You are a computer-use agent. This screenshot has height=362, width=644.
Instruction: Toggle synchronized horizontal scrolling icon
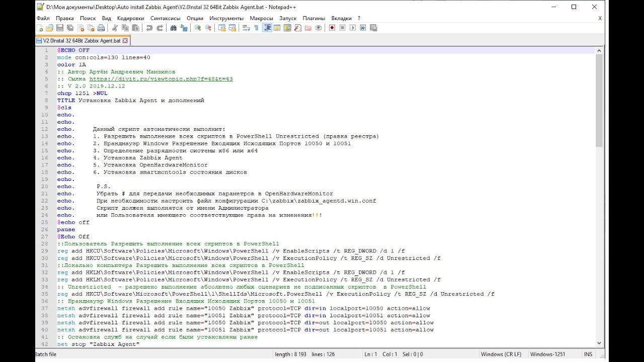point(232,28)
